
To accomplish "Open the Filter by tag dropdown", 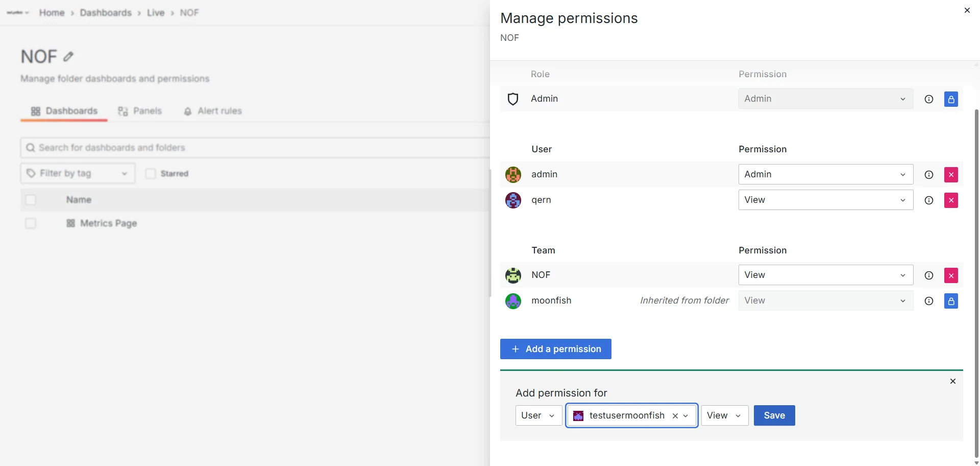I will (77, 173).
